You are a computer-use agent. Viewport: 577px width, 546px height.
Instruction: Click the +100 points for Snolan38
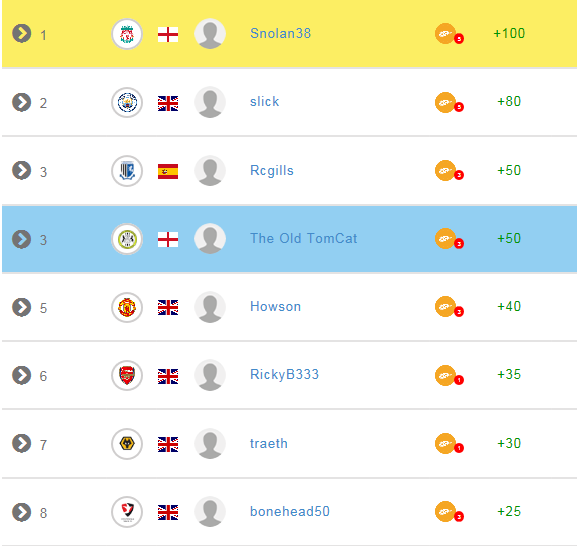pos(509,33)
